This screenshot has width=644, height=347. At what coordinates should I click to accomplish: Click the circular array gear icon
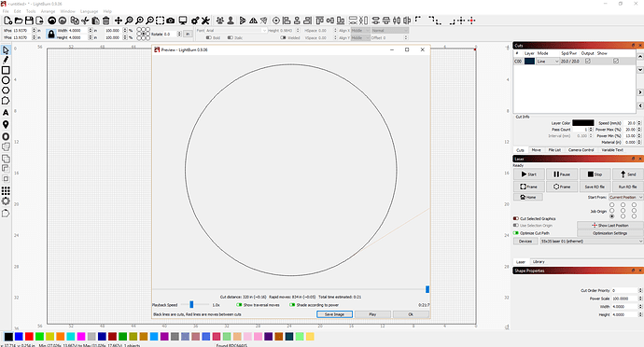pyautogui.click(x=6, y=201)
